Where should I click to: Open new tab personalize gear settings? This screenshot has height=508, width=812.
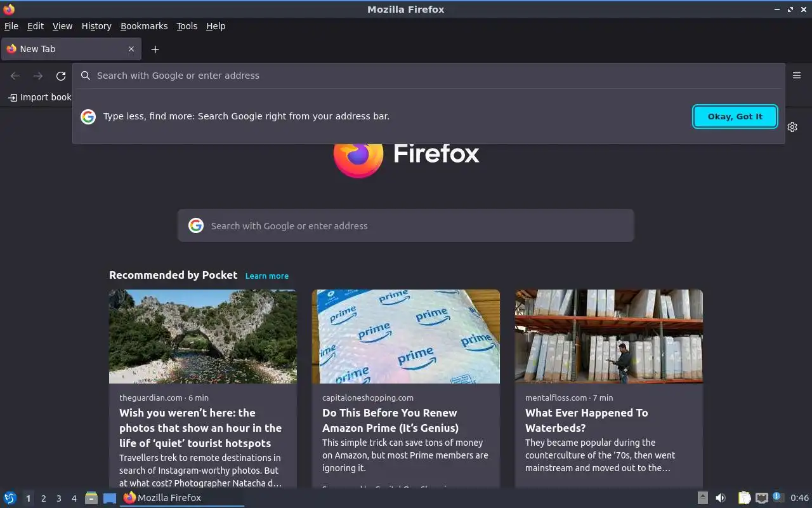(792, 127)
